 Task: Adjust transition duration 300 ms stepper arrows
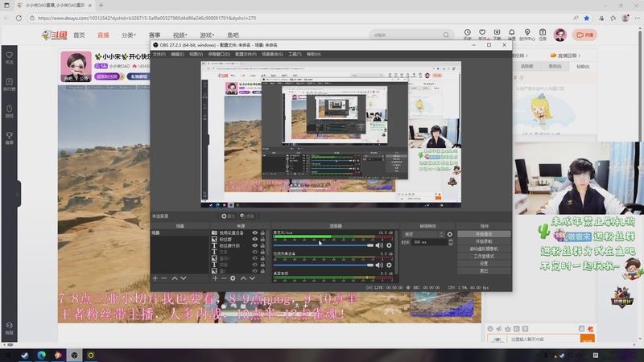451,242
